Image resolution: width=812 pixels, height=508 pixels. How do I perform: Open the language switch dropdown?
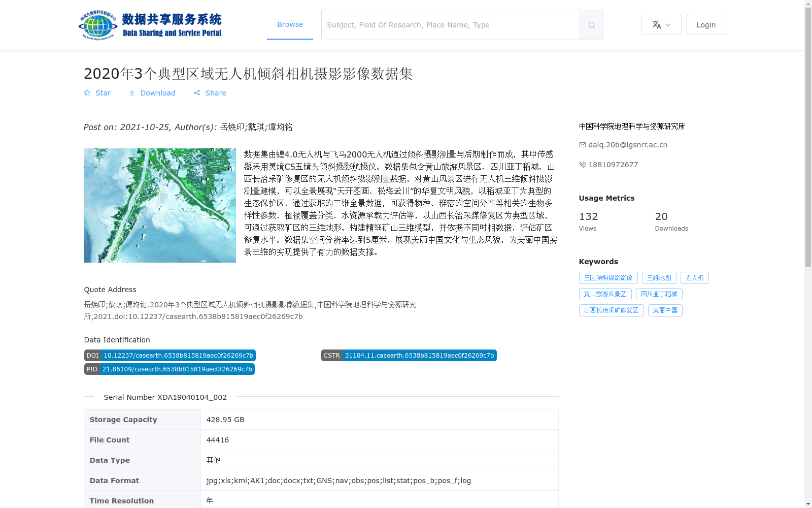coord(661,25)
